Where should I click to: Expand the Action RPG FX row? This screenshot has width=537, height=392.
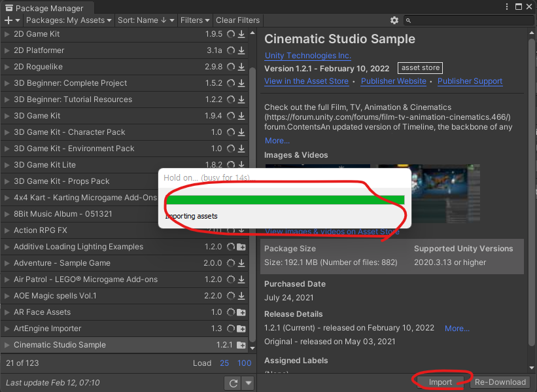[x=7, y=230]
